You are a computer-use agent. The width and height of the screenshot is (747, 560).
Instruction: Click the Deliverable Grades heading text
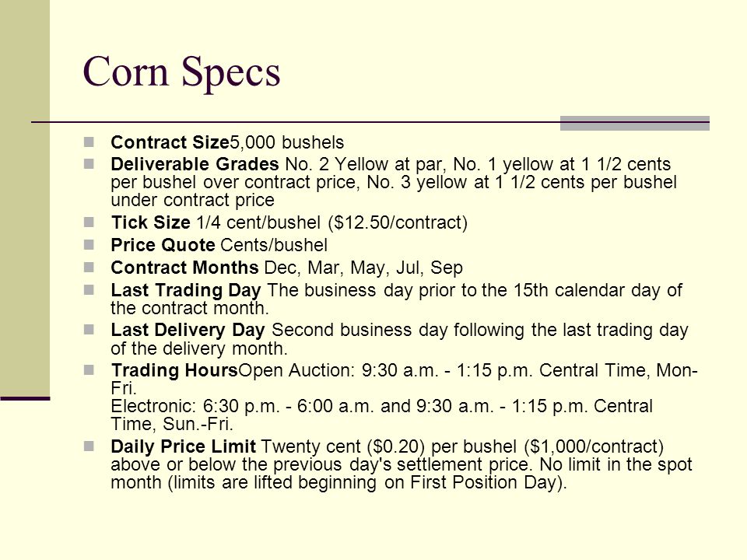coord(195,164)
